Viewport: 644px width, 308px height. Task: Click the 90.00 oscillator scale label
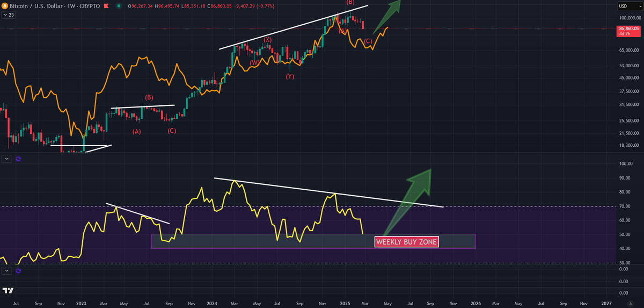(x=625, y=178)
